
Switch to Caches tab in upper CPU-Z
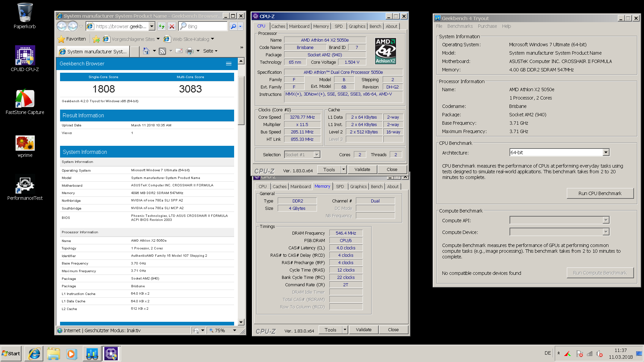click(278, 26)
